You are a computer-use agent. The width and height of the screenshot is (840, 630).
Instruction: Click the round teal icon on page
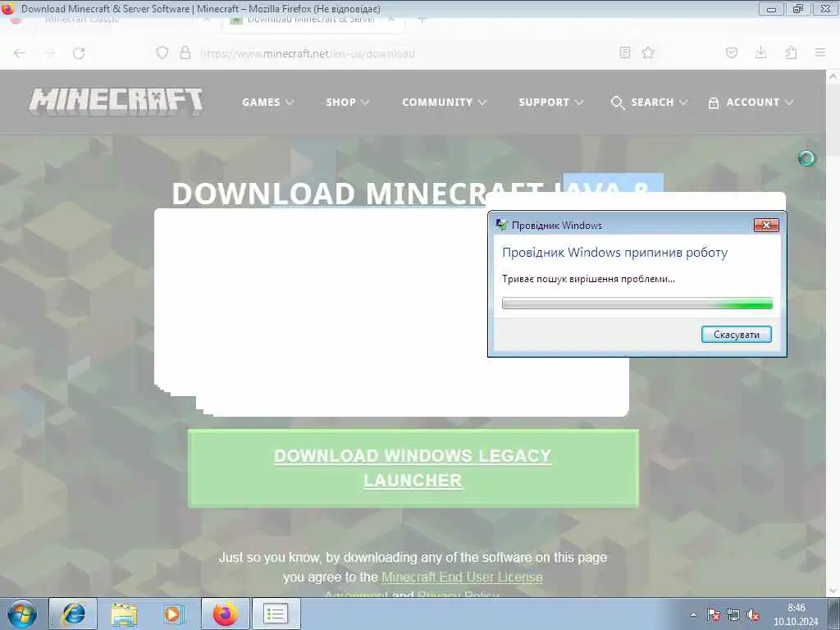[x=806, y=158]
